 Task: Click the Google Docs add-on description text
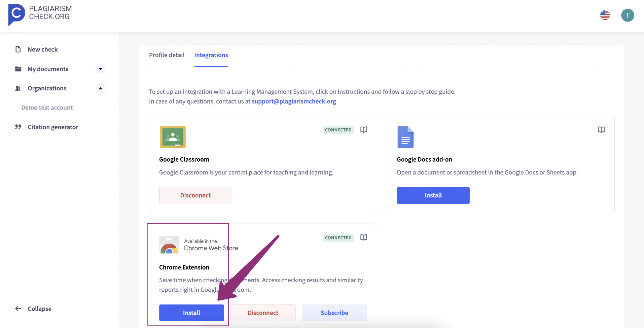tap(487, 172)
